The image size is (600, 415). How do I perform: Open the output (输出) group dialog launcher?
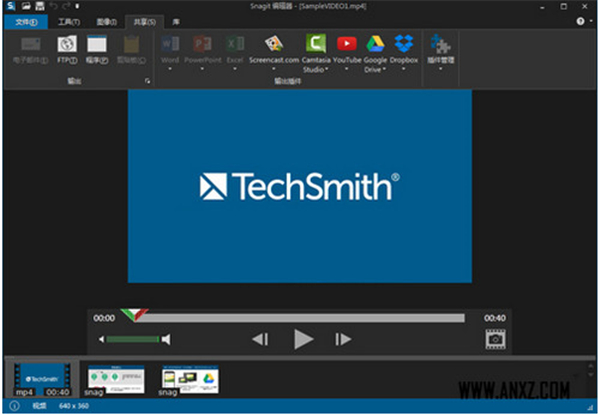(147, 81)
